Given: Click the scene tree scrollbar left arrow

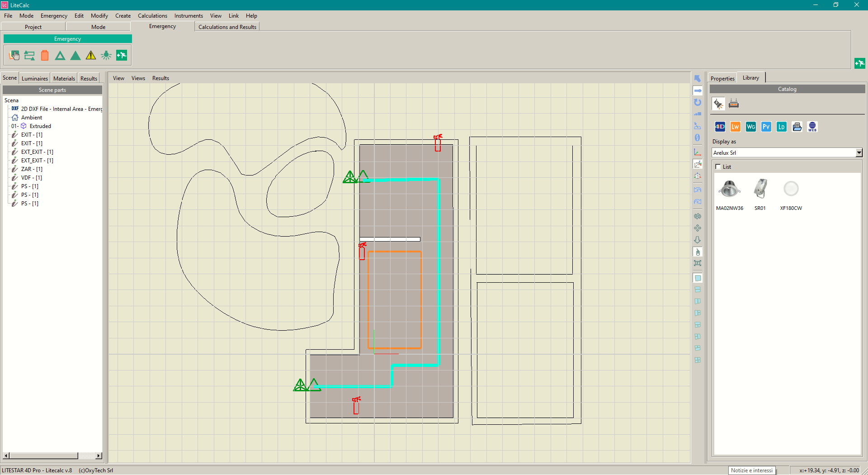Looking at the screenshot, I should pyautogui.click(x=6, y=456).
